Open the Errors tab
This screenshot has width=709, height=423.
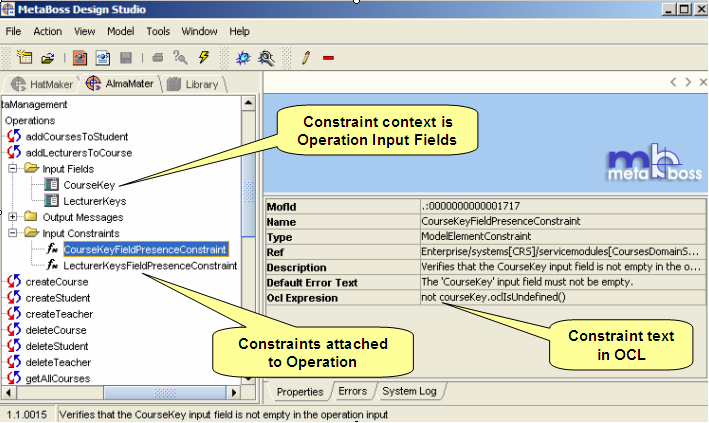(353, 391)
